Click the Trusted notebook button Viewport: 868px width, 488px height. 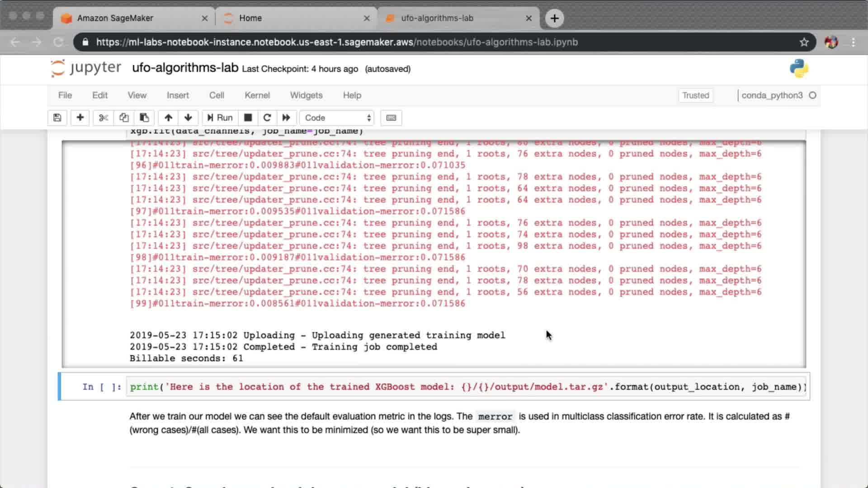tap(695, 95)
